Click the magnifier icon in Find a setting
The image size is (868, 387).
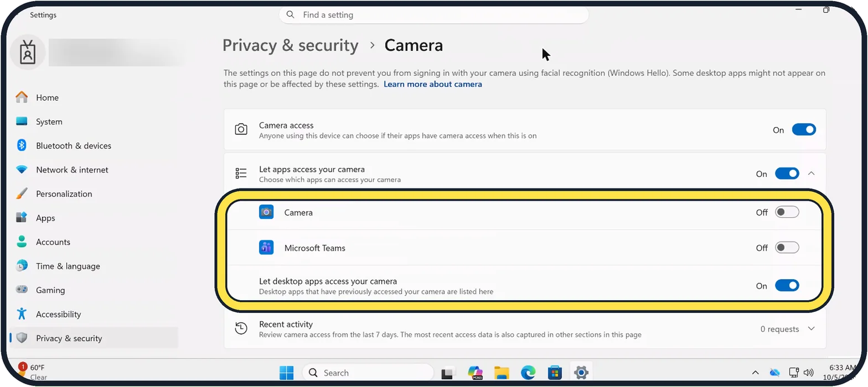[291, 15]
